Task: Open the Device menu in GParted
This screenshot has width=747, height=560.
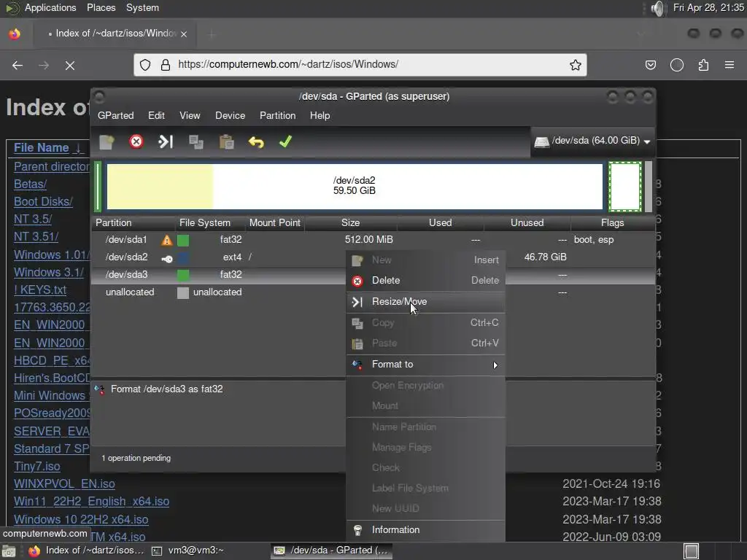Action: click(x=230, y=116)
